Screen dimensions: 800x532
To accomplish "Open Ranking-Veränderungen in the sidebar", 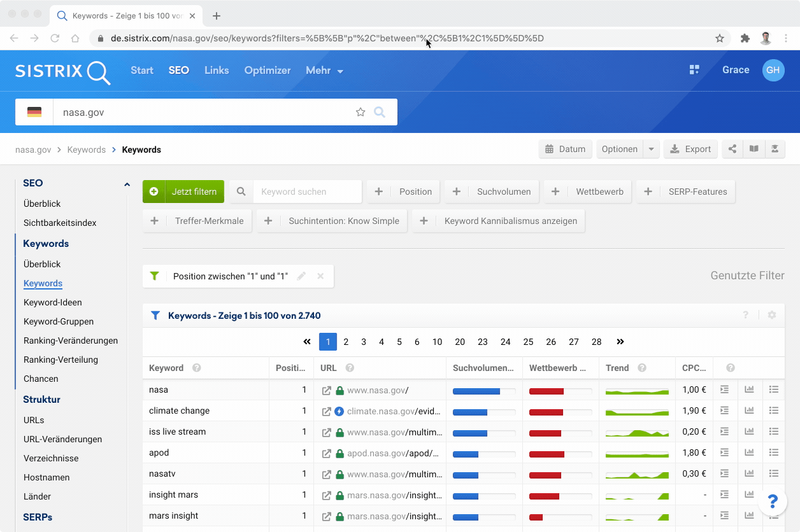I will pyautogui.click(x=70, y=340).
